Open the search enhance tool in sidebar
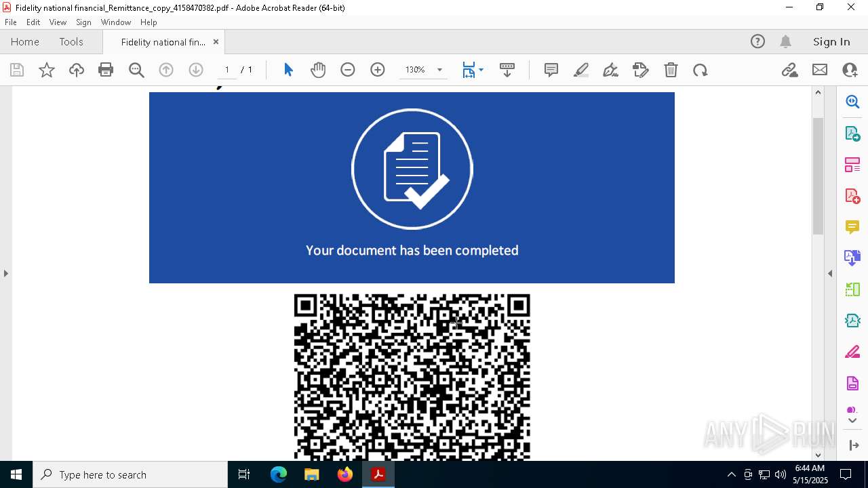 point(852,102)
